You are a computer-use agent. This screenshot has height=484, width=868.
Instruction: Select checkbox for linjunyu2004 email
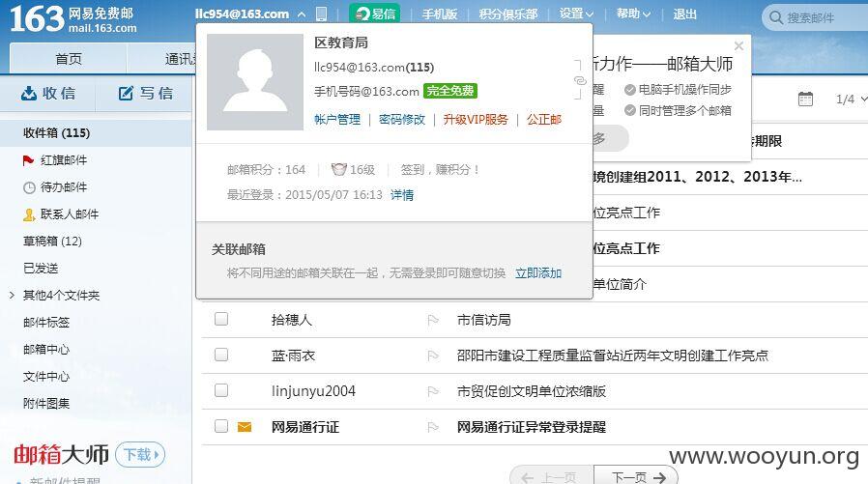point(221,390)
